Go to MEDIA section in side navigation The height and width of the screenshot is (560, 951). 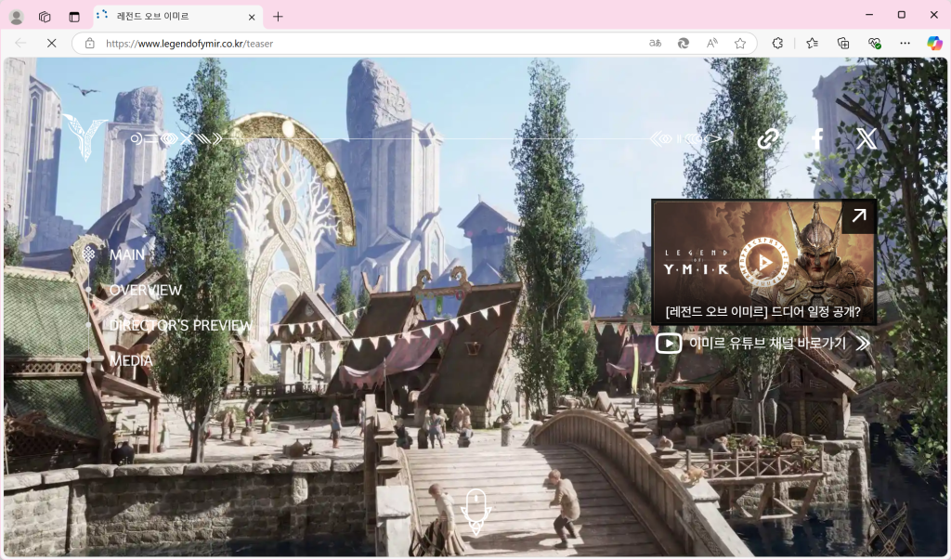[x=131, y=360]
